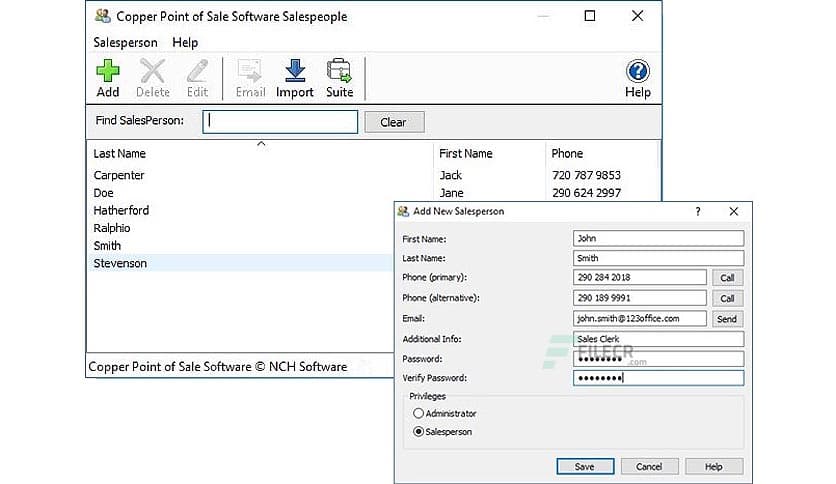This screenshot has width=836, height=484.
Task: Click the Email toolbar icon
Action: 250,72
